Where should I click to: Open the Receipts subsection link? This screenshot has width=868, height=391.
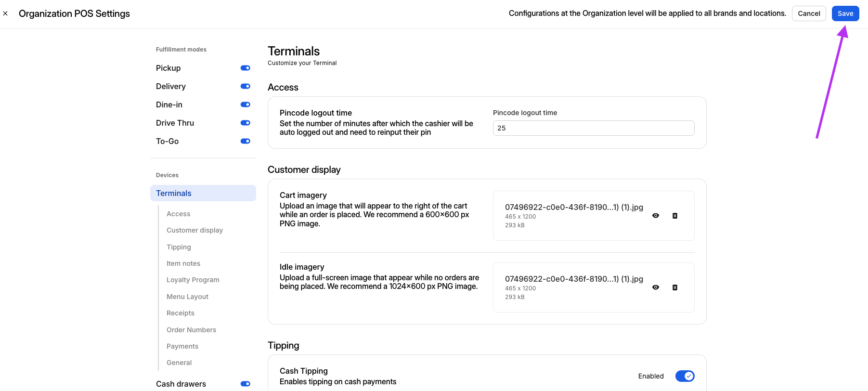click(x=181, y=313)
